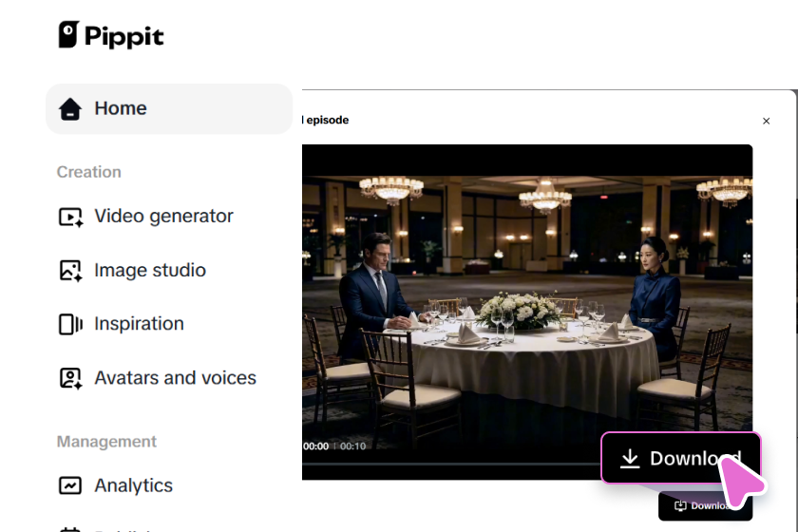The image size is (798, 532).
Task: Click the arrow icon inside highlighted Download
Action: (630, 458)
